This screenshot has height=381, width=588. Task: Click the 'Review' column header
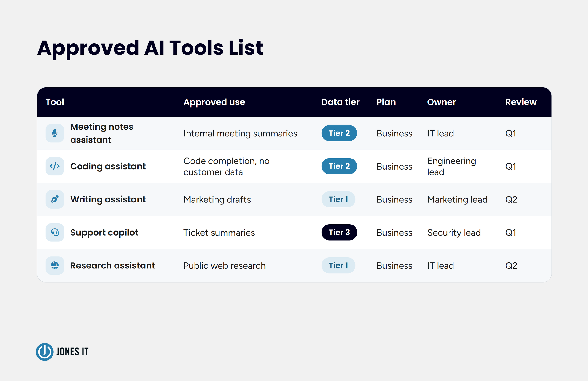click(x=521, y=102)
